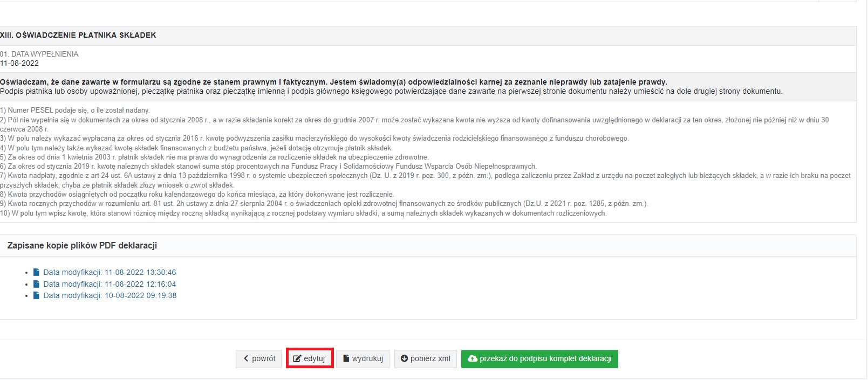The width and height of the screenshot is (868, 380).
Task: Open PDF copy modified 11-08-2022 13:30:46
Action: [110, 272]
